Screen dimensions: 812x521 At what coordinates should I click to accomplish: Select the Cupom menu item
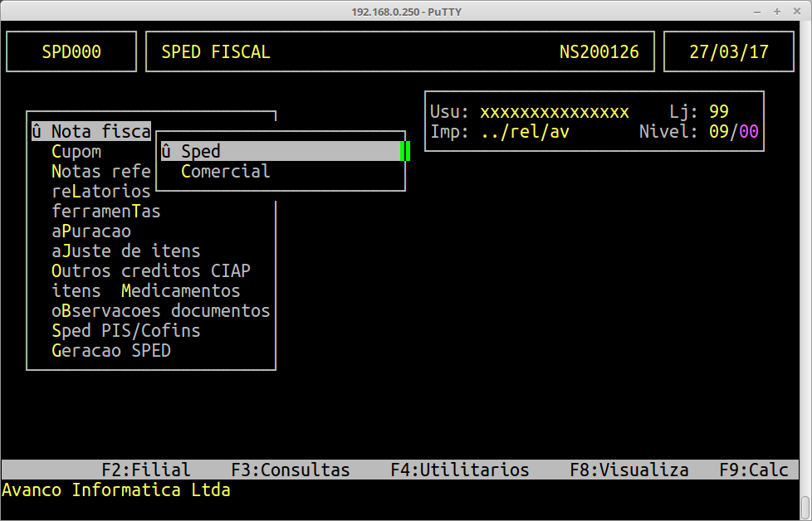coord(76,152)
